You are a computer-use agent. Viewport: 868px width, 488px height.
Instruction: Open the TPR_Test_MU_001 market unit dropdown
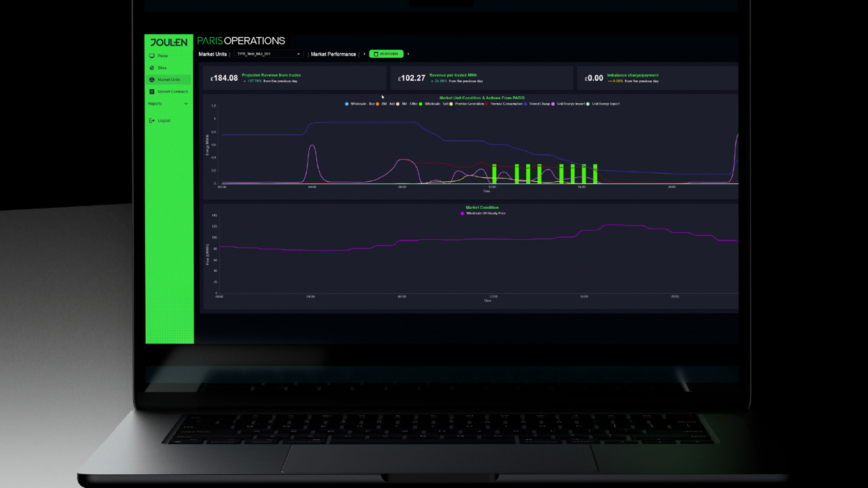point(269,54)
